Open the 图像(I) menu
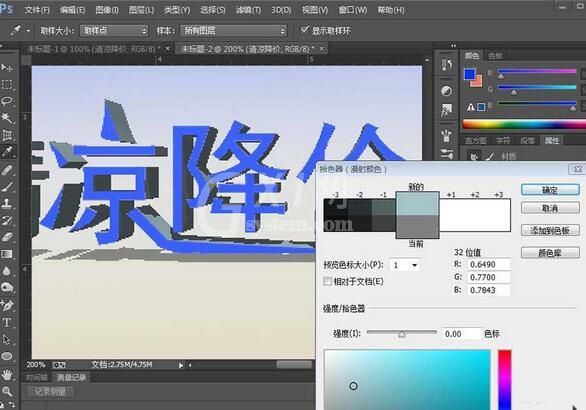 point(107,10)
